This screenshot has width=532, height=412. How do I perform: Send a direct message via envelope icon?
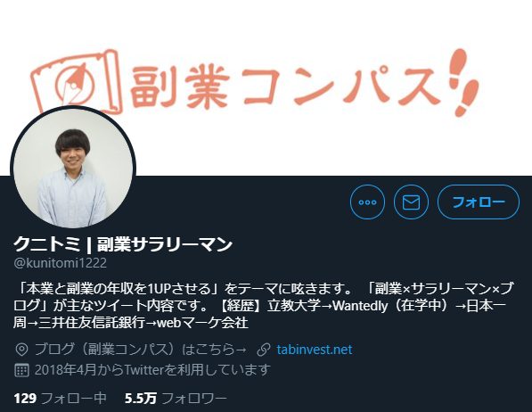[411, 202]
